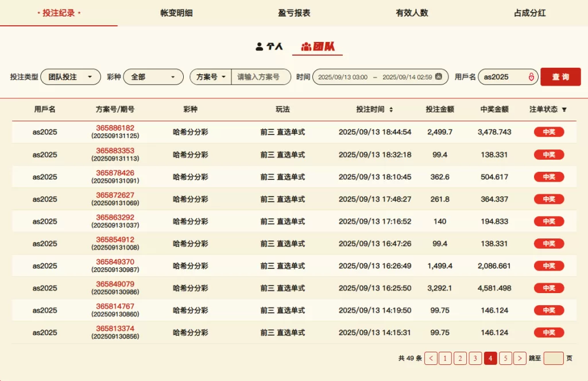Click 中奖 status badge for scheme 365813374
The height and width of the screenshot is (381, 588).
pos(549,332)
